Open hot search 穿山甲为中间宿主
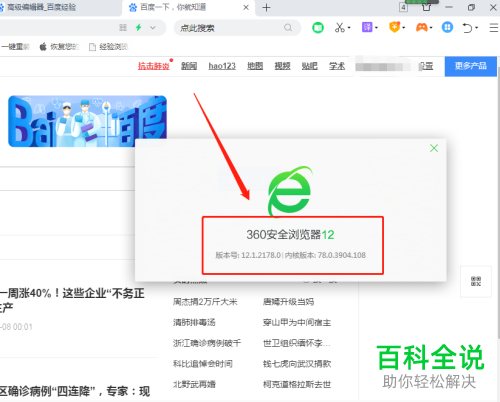The image size is (500, 402). (x=297, y=323)
